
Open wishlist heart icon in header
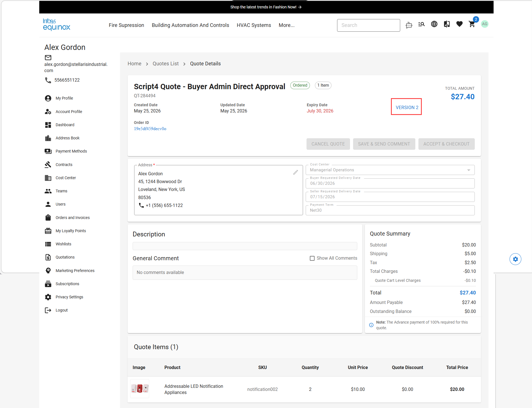(x=459, y=24)
